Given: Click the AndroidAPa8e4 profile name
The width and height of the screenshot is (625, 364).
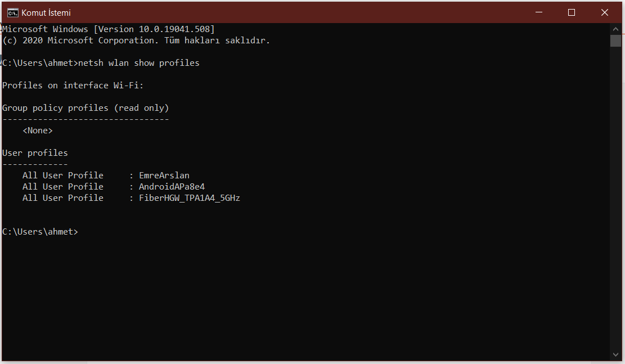Looking at the screenshot, I should click(172, 187).
